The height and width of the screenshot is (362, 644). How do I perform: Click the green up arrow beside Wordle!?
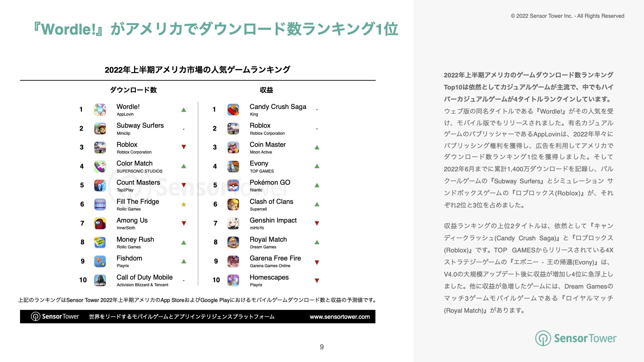(x=183, y=110)
